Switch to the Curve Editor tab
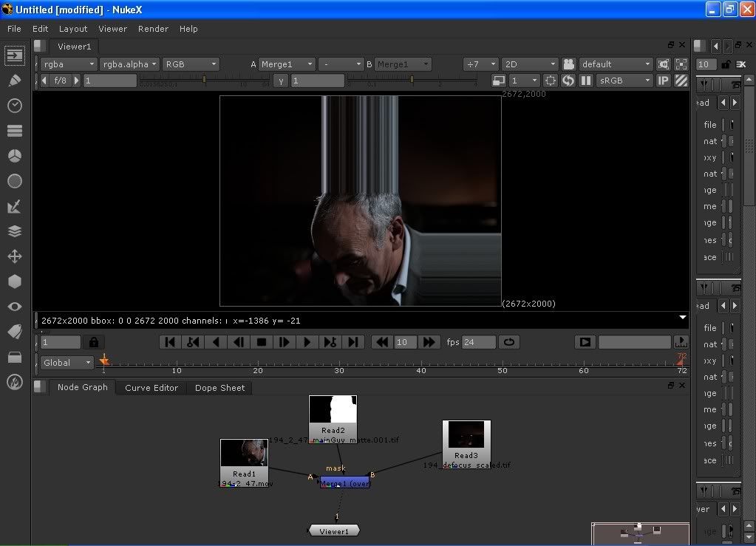756x546 pixels. click(x=151, y=388)
